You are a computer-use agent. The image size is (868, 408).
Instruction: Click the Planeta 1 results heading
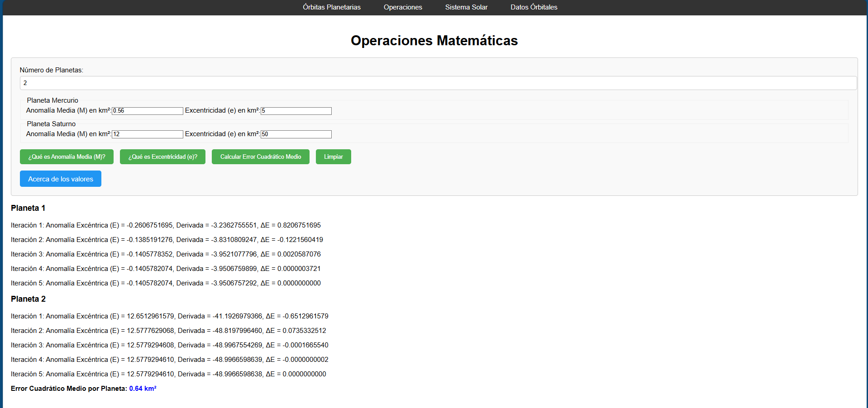(x=28, y=208)
